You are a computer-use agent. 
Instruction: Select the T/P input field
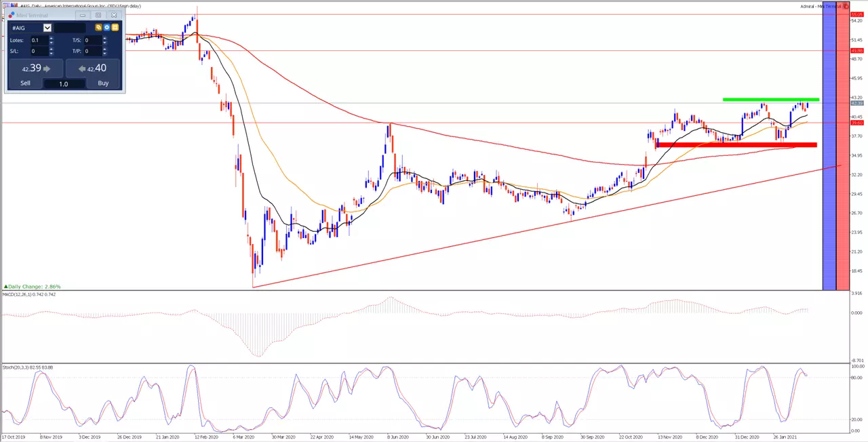93,51
